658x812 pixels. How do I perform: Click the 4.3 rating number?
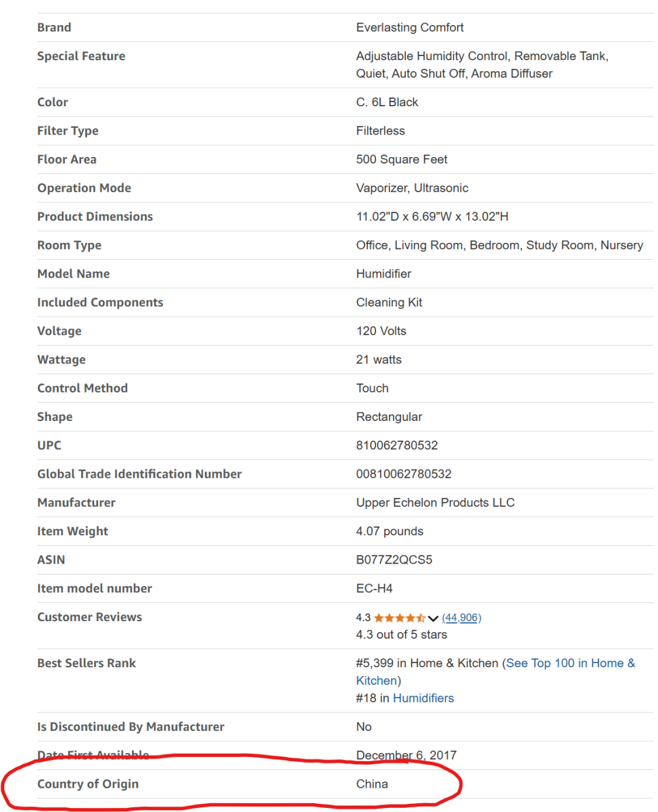point(363,618)
